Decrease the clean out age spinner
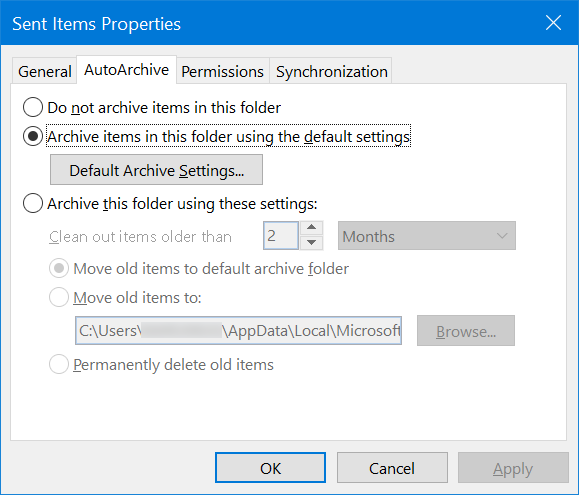 click(x=312, y=243)
